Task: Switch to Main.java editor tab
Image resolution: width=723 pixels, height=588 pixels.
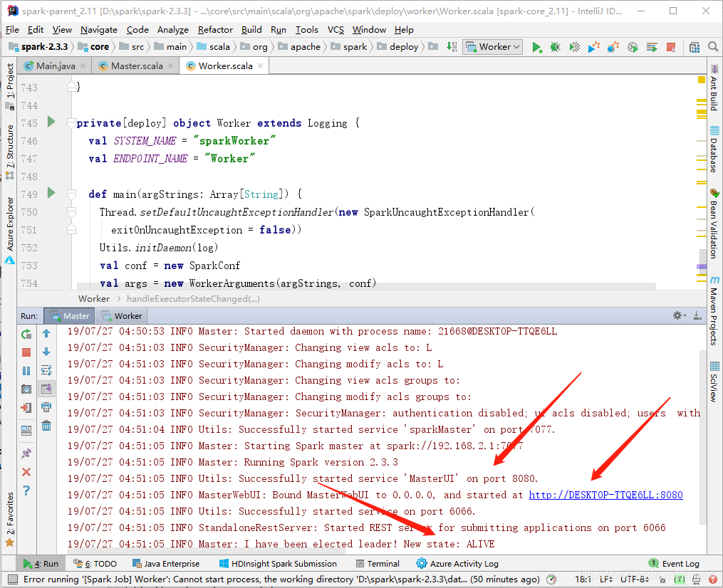Action: [56, 66]
